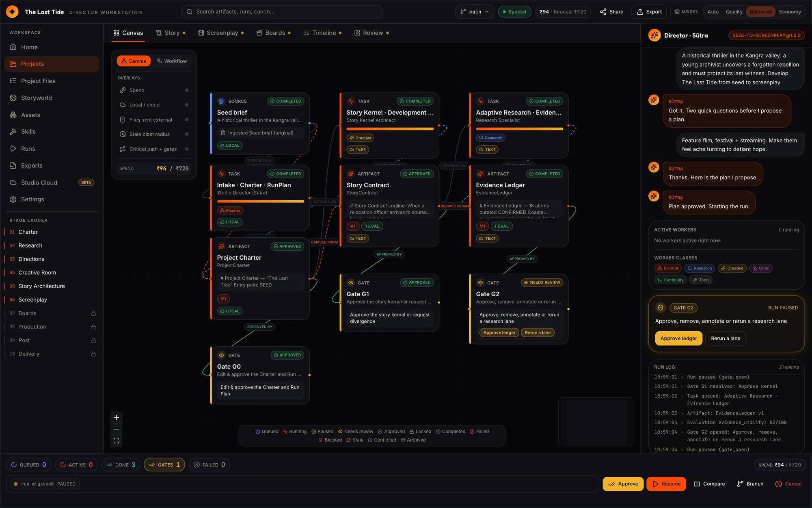Screen dimensions: 812x508
Task: Click the Export button in header
Action: click(649, 12)
